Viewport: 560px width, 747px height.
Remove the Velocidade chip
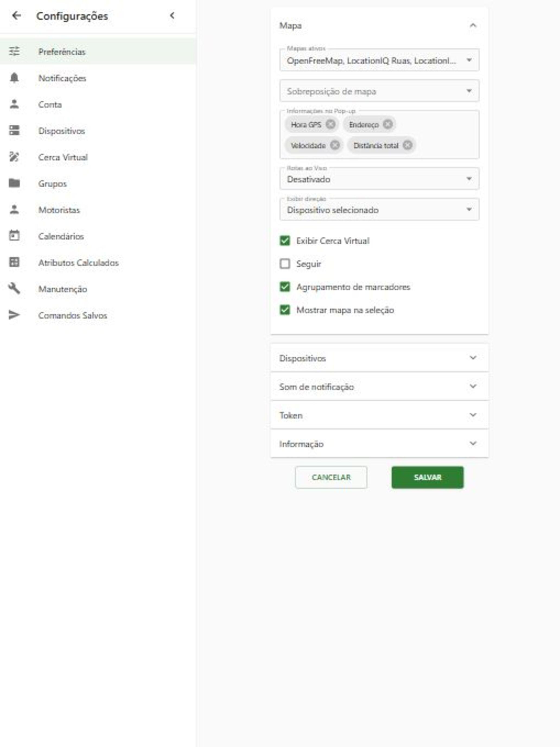click(x=335, y=145)
